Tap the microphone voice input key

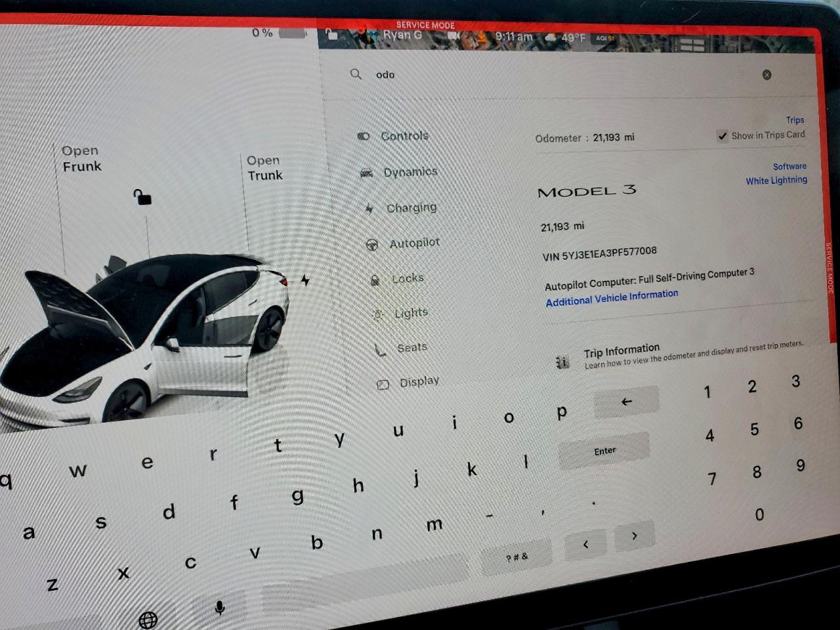220,608
